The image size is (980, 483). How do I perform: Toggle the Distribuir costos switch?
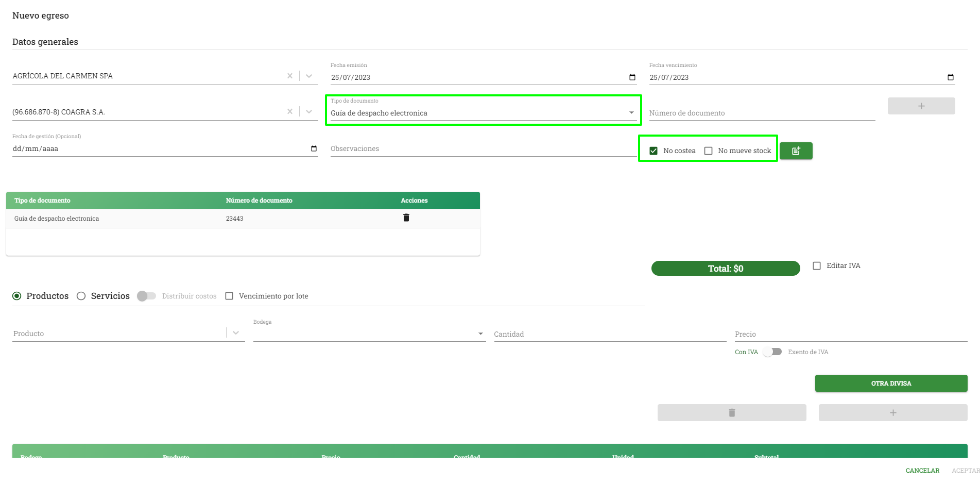tap(146, 296)
